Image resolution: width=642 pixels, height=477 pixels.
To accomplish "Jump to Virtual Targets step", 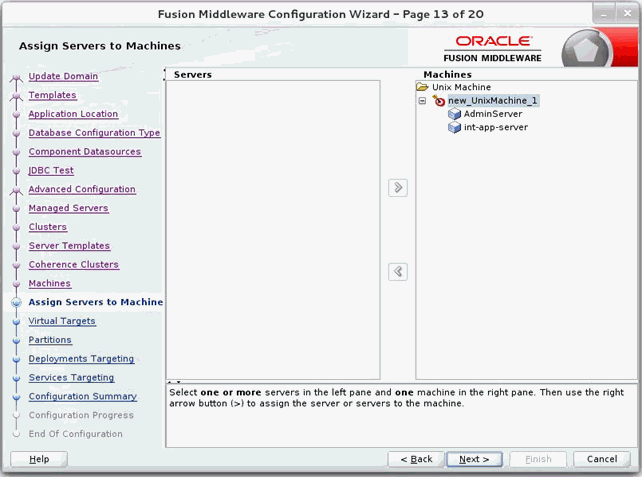I will [62, 321].
